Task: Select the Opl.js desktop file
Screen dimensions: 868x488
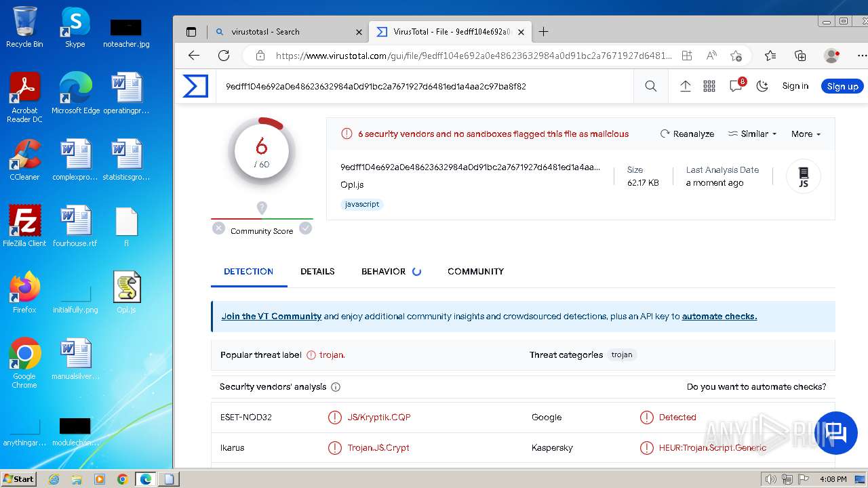Action: [127, 292]
